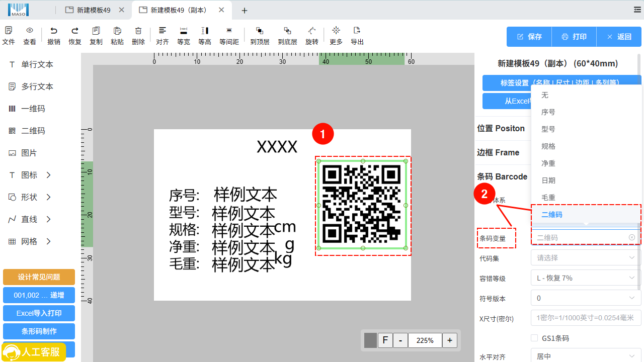Select 规格 in the variable list
The image size is (644, 362).
point(586,146)
